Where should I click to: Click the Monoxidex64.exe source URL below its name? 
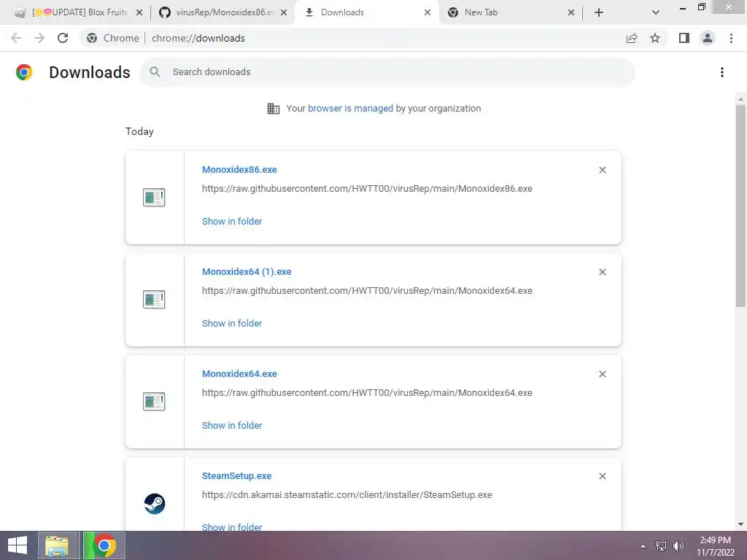(x=367, y=393)
